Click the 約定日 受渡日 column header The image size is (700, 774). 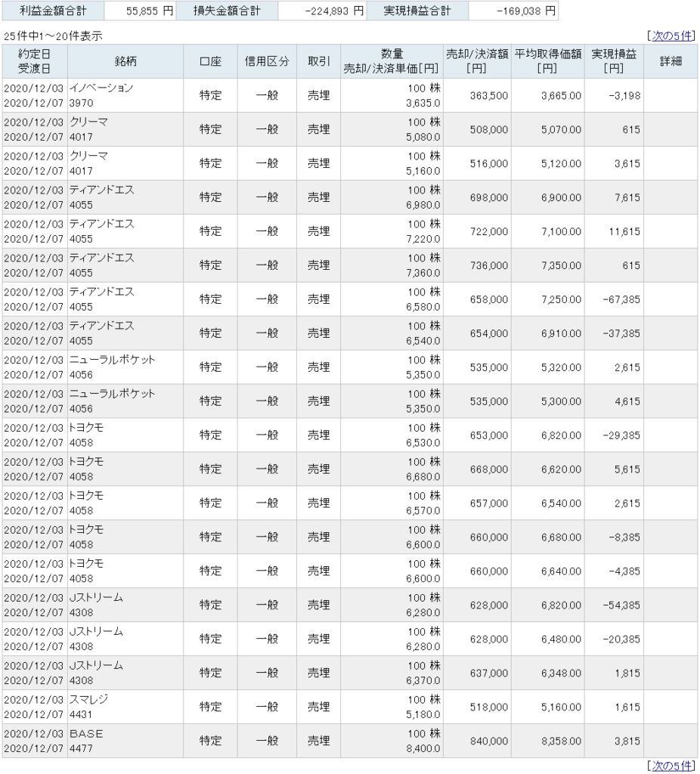coord(35,61)
